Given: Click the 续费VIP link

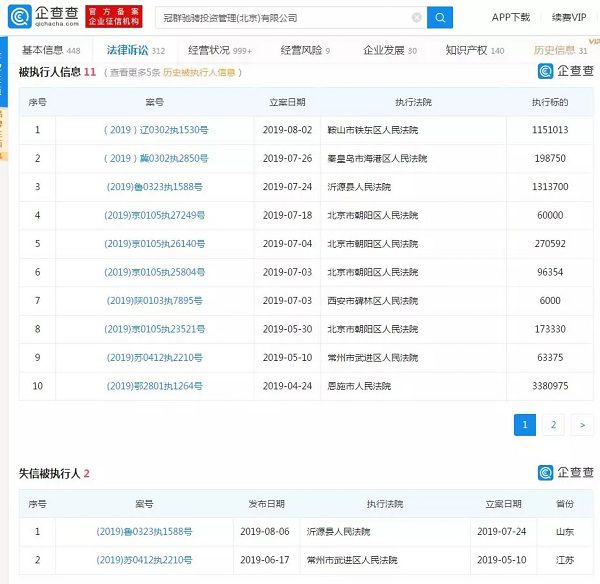Looking at the screenshot, I should click(569, 18).
